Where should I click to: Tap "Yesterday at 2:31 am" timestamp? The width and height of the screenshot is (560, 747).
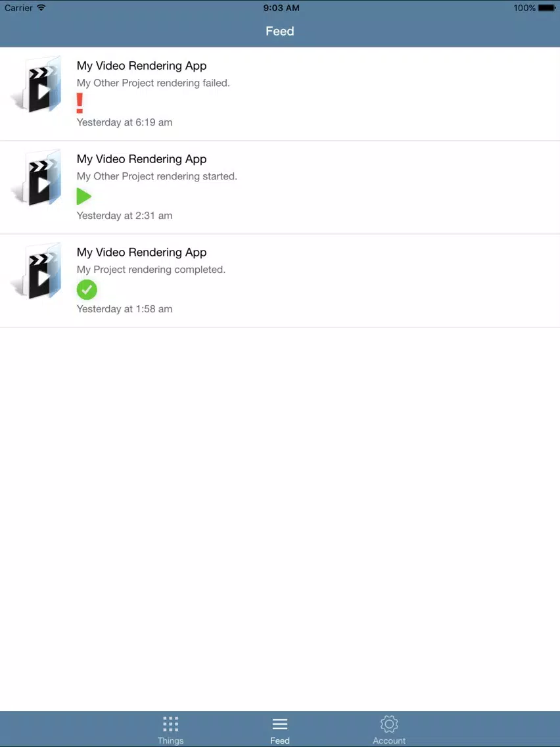coord(124,216)
